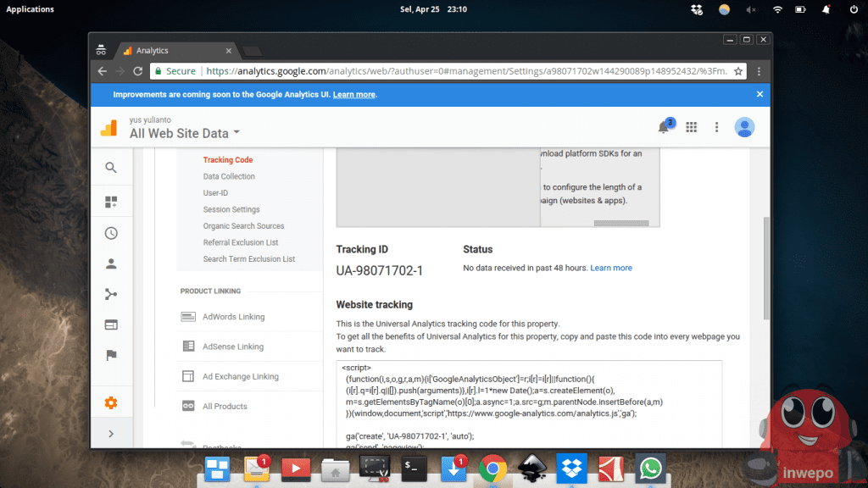This screenshot has height=488, width=868.
Task: Open a new tab with the new tab button
Action: (253, 52)
